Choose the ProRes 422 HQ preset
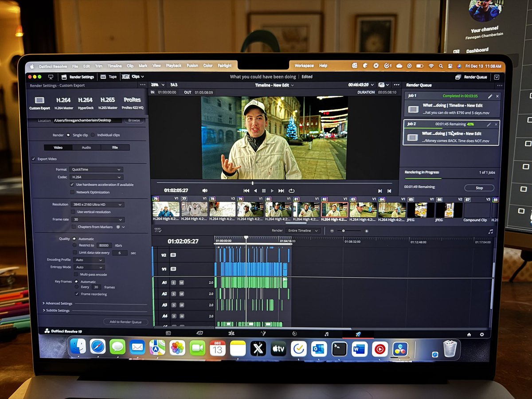Viewport: 532px width, 399px height. pos(132,103)
